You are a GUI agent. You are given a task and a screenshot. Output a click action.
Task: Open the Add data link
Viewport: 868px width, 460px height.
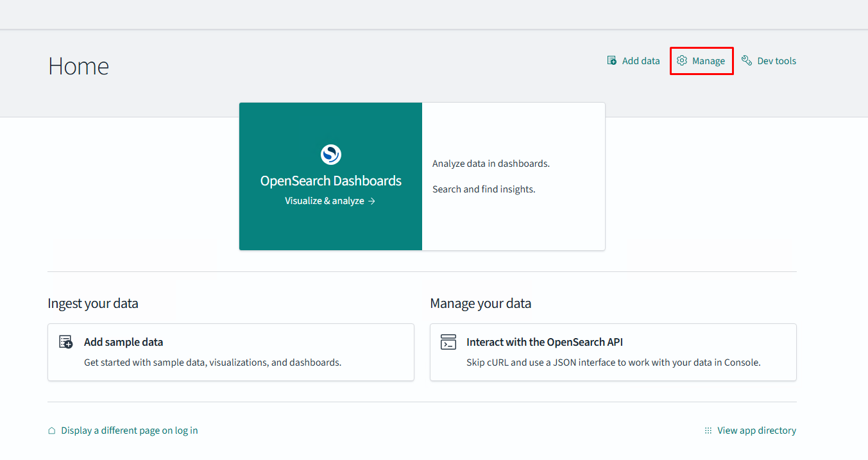tap(640, 61)
